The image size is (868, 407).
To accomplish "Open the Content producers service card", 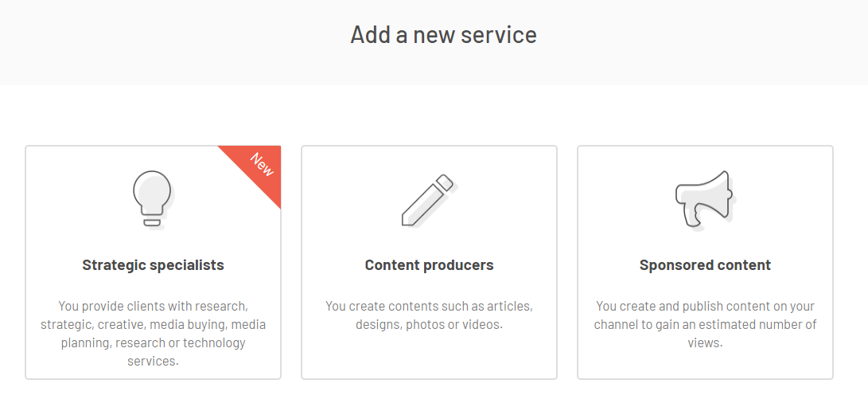I will click(x=429, y=262).
